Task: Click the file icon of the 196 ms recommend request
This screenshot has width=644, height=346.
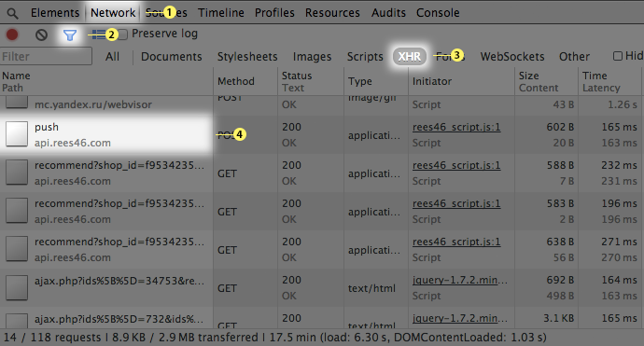Action: [17, 210]
